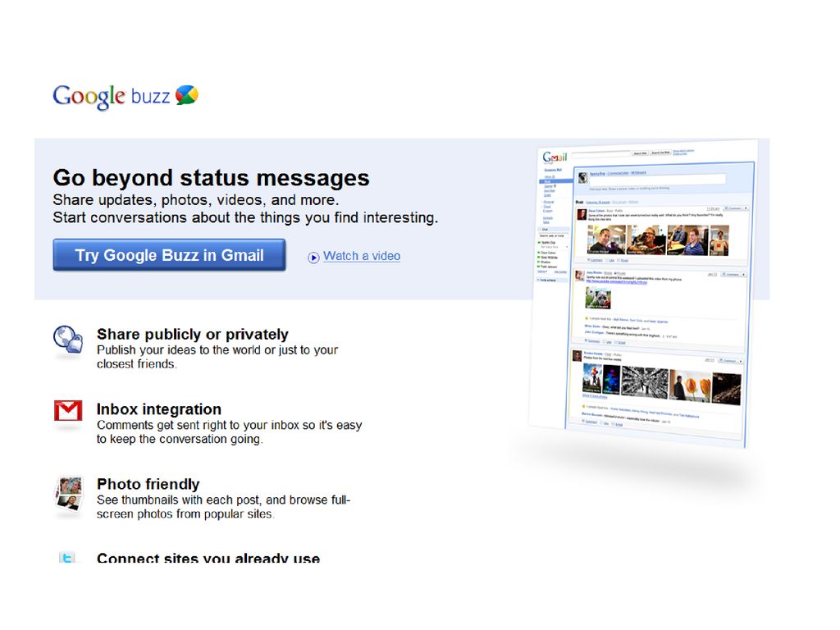Image resolution: width=840 pixels, height=630 pixels.
Task: Click 'Inbox integration' heading
Action: pyautogui.click(x=158, y=409)
